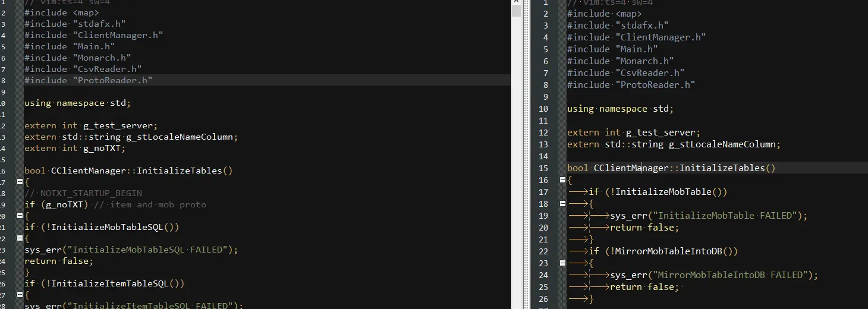Image resolution: width=868 pixels, height=309 pixels.
Task: Collapse fold marker at line 23 in right pane
Action: point(562,263)
